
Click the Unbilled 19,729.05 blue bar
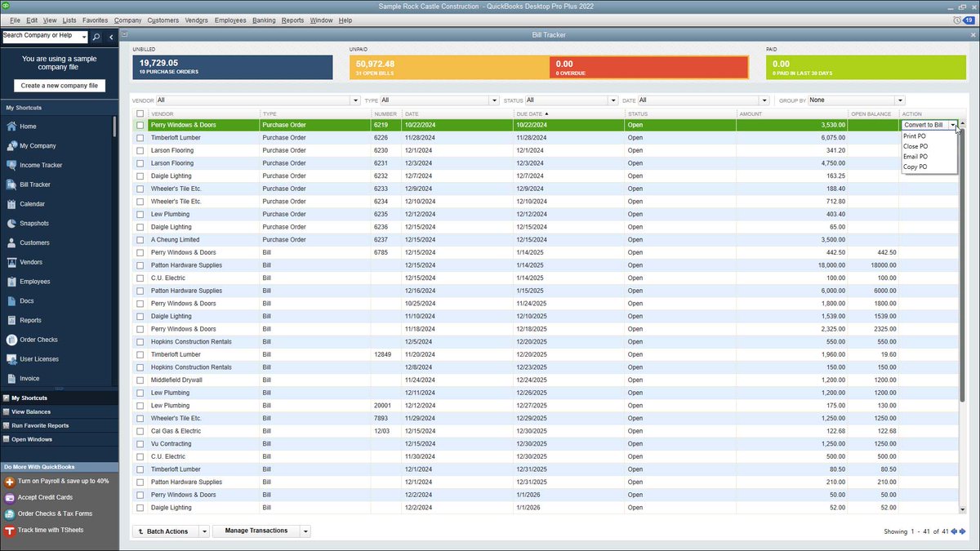pos(233,67)
